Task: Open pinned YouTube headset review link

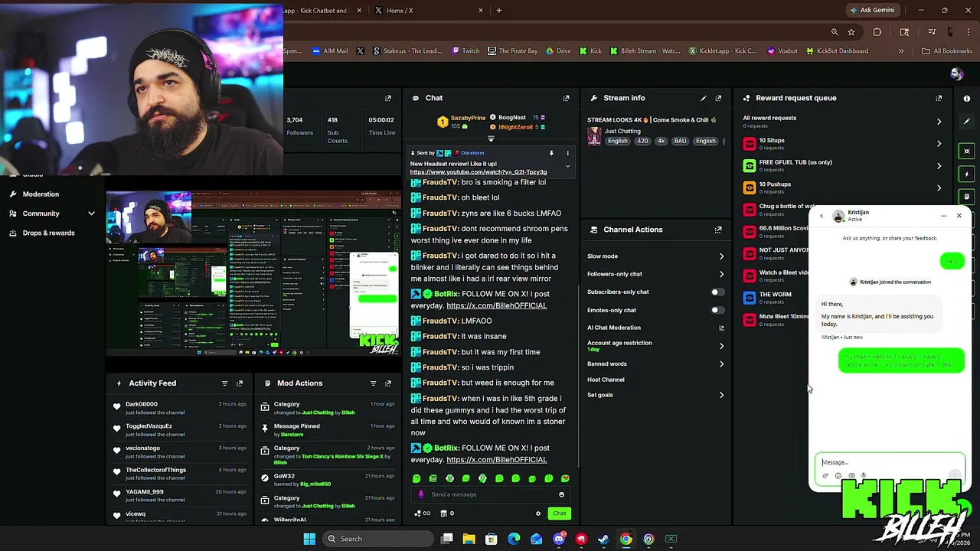Action: [x=479, y=172]
